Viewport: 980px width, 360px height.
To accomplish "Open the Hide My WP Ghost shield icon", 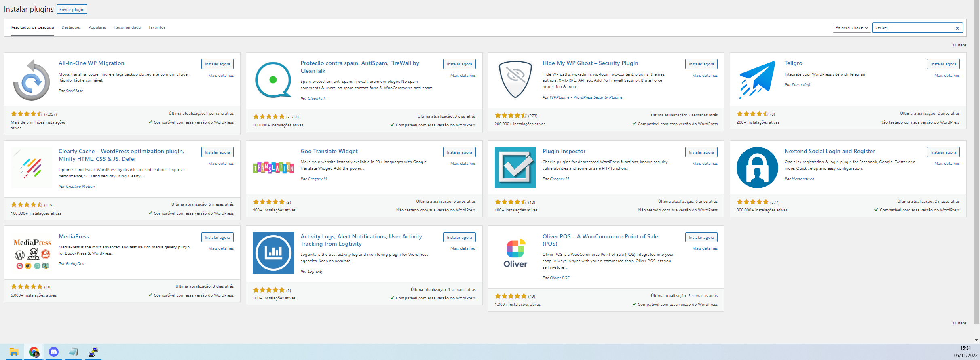I will 515,80.
